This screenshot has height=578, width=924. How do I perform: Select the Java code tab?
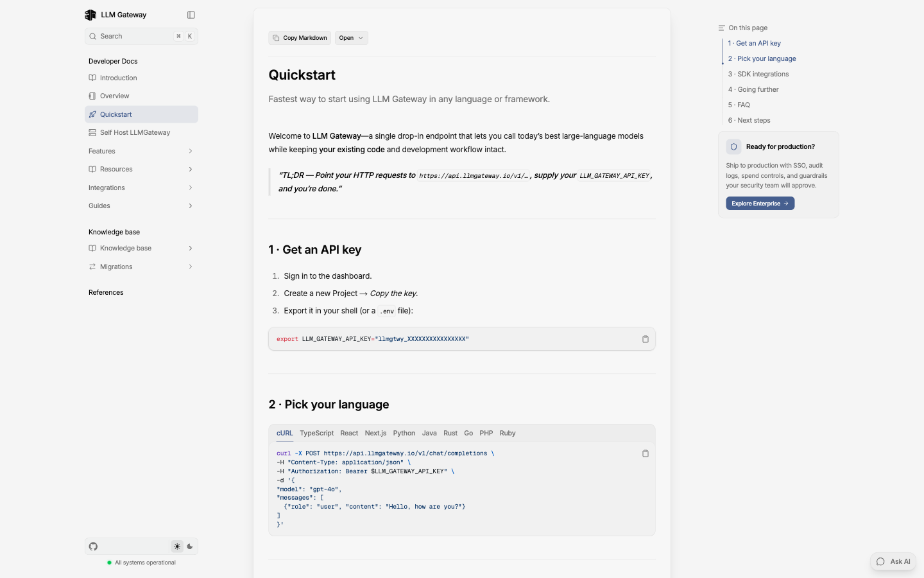(429, 433)
